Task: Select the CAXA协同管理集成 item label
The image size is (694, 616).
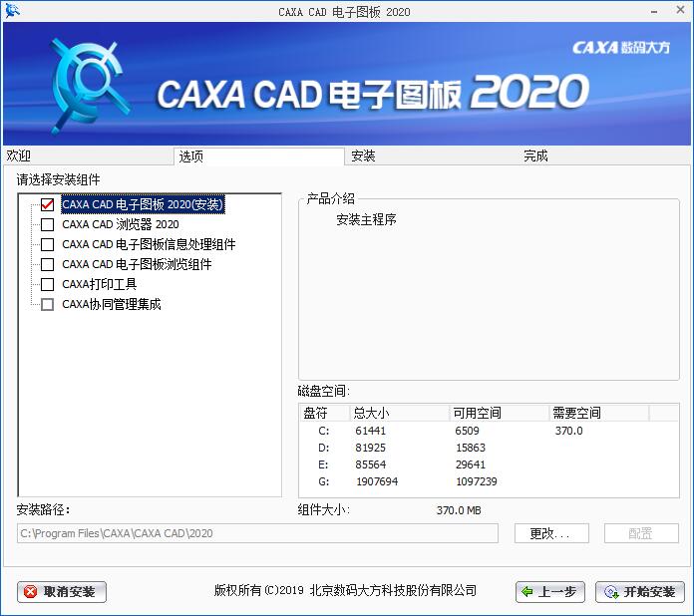Action: [x=111, y=304]
